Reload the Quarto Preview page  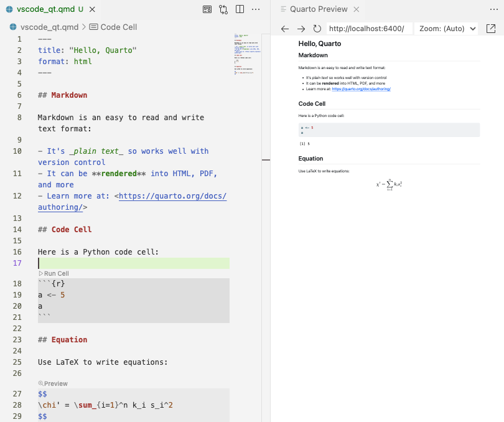tap(317, 29)
